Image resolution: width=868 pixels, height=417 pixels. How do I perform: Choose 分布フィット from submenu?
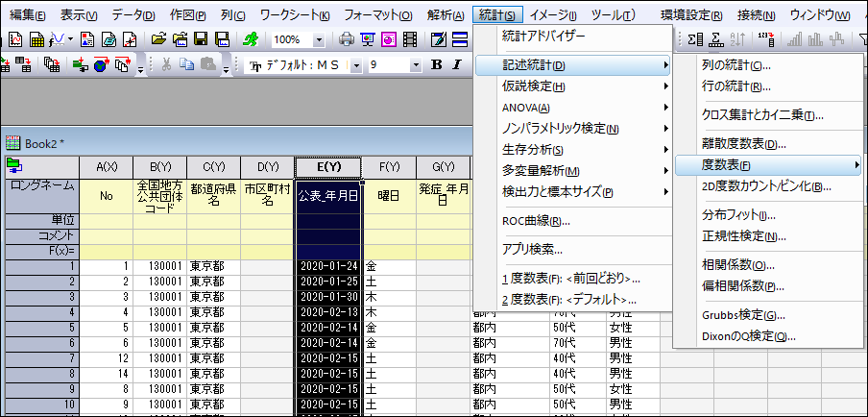click(x=768, y=215)
